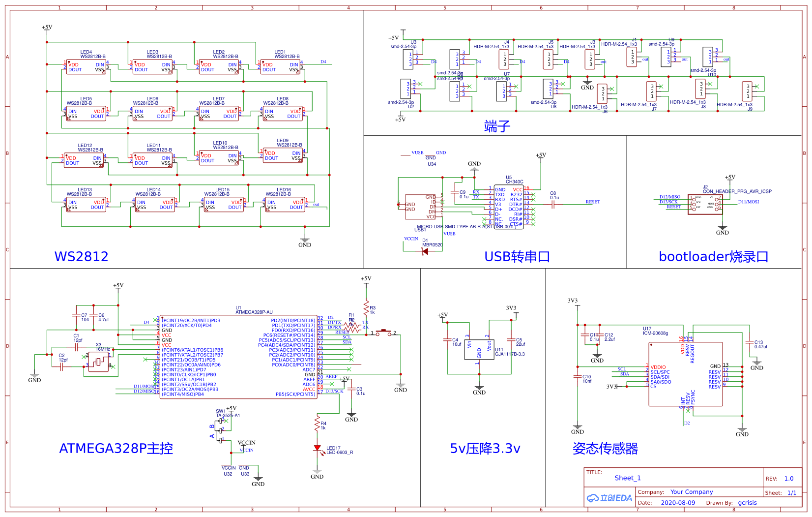Select the LED16 WS2812B-B component
This screenshot has width=812, height=517.
click(285, 205)
